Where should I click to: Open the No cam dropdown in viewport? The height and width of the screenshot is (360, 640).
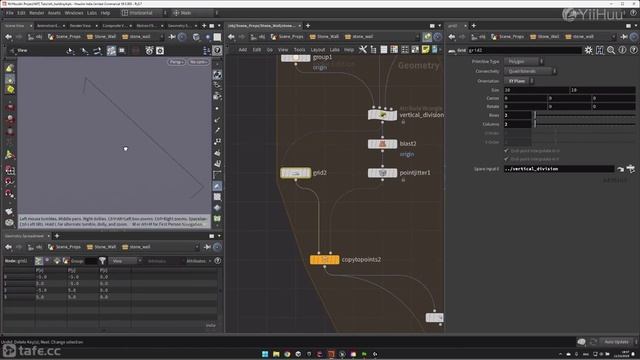198,62
